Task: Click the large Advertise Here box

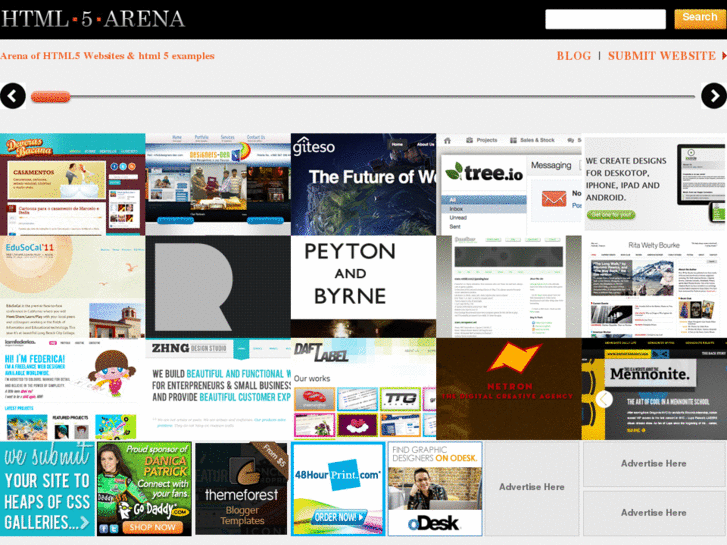Action: click(x=532, y=488)
